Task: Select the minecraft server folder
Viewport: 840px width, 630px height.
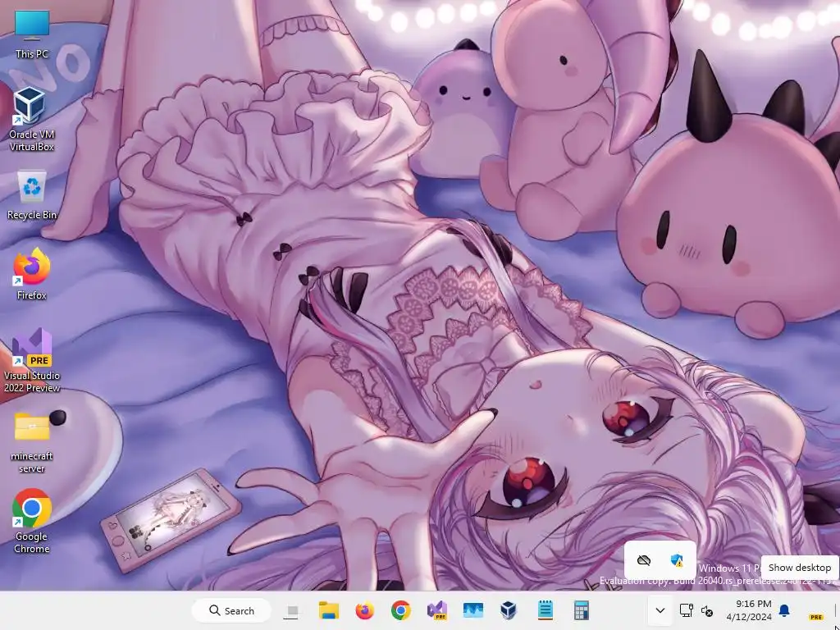Action: pyautogui.click(x=32, y=442)
